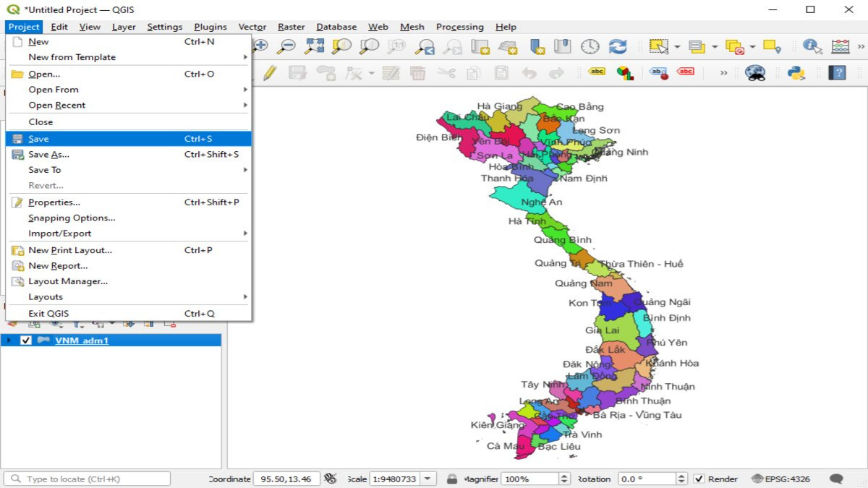Uncheck the VNM_adm1 layer visibility checkbox
This screenshot has height=488, width=868.
coord(26,341)
